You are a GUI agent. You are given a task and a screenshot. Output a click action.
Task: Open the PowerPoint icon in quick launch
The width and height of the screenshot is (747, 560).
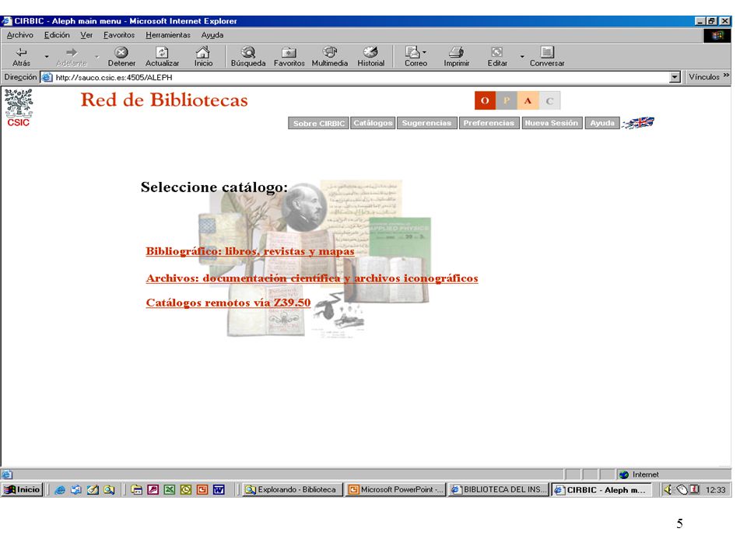point(202,489)
